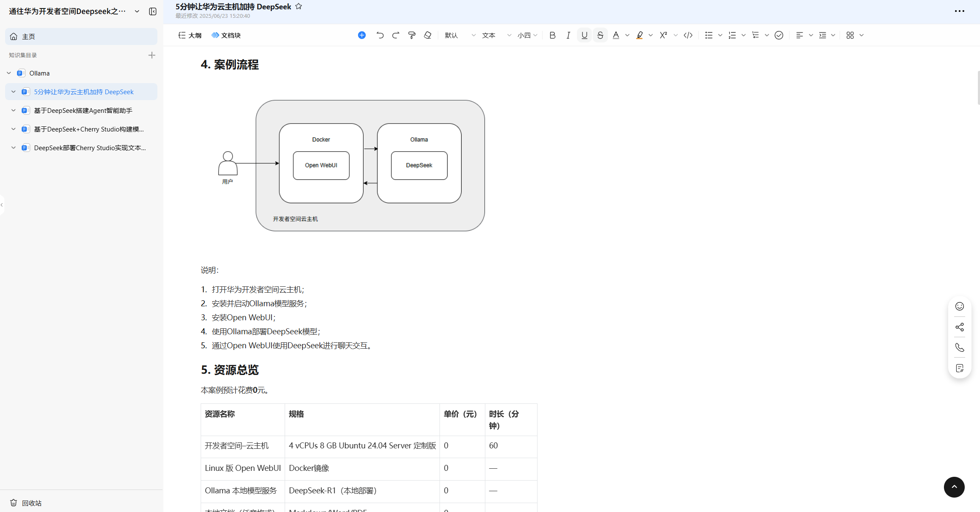Click the 开发者空间–云主机 table cell
Viewport: 980px width, 512px height.
[243, 446]
